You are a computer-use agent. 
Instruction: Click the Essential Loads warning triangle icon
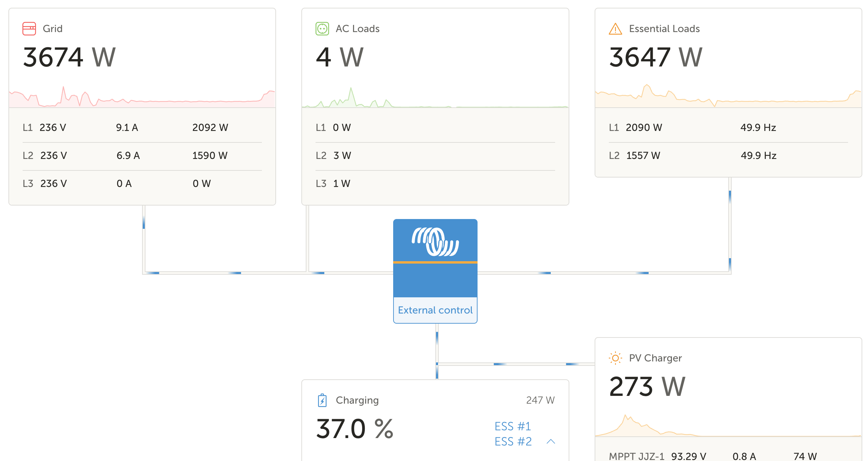615,29
